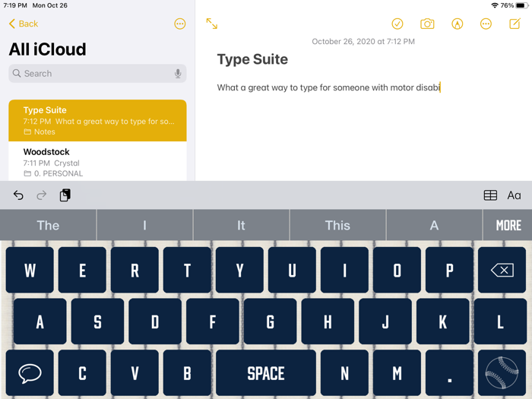The height and width of the screenshot is (399, 532).
Task: Tap the E key
Action: point(82,270)
